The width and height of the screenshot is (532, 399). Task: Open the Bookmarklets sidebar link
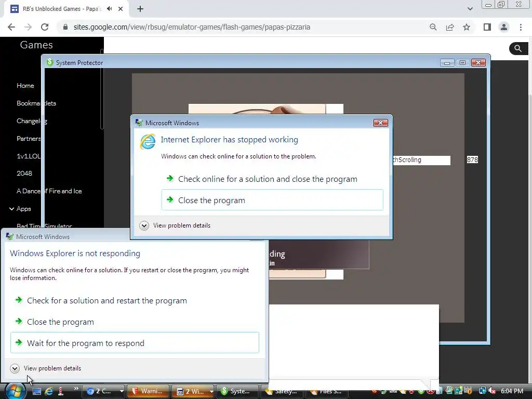click(36, 103)
